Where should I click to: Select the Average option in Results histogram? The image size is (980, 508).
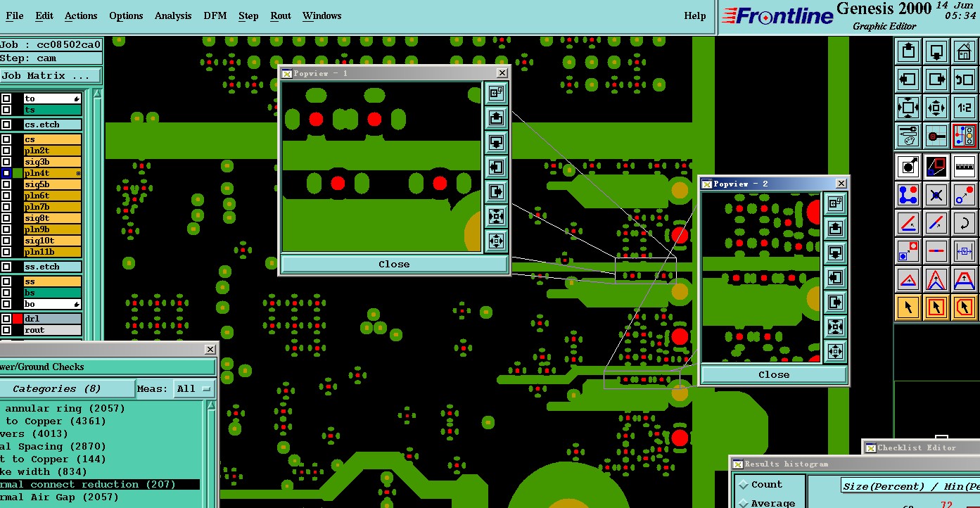point(765,502)
